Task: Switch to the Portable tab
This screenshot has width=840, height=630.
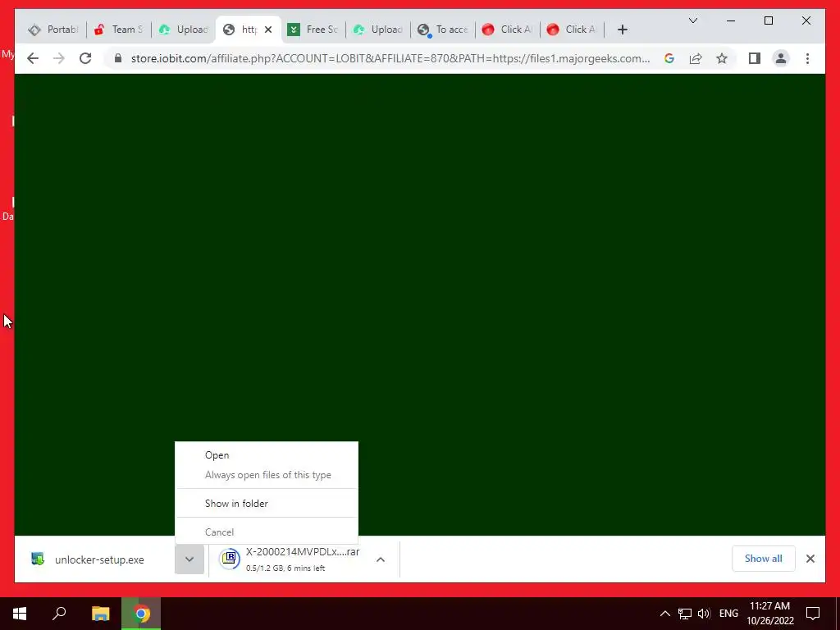Action: (53, 30)
